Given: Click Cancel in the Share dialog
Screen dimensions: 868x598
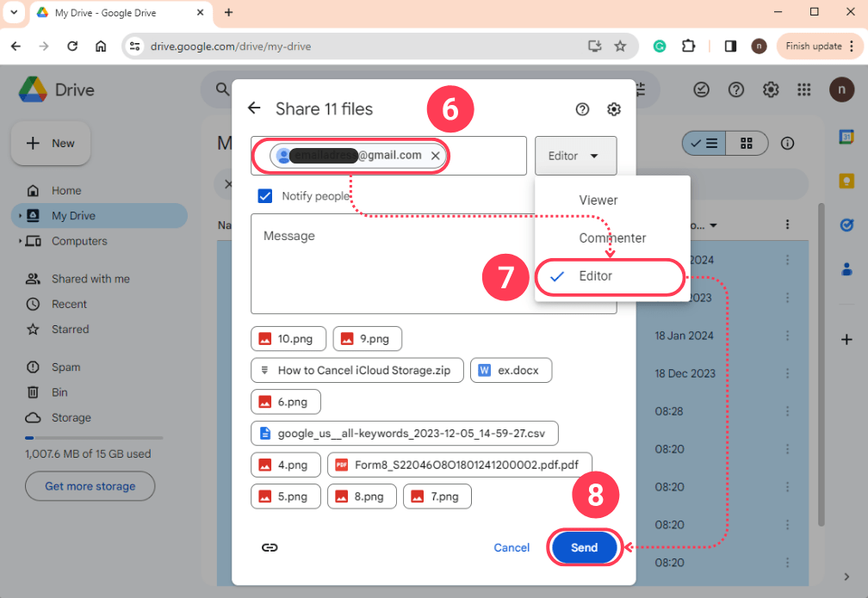Looking at the screenshot, I should 512,547.
